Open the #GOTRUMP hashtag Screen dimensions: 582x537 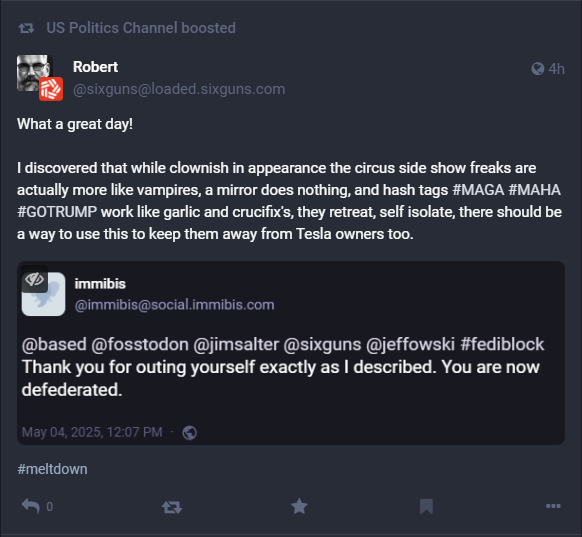click(x=57, y=212)
